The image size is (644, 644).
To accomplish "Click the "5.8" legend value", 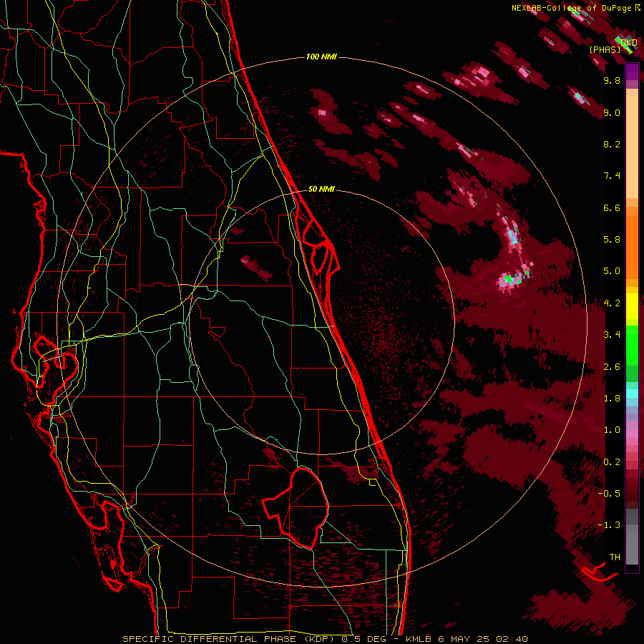I will click(612, 240).
